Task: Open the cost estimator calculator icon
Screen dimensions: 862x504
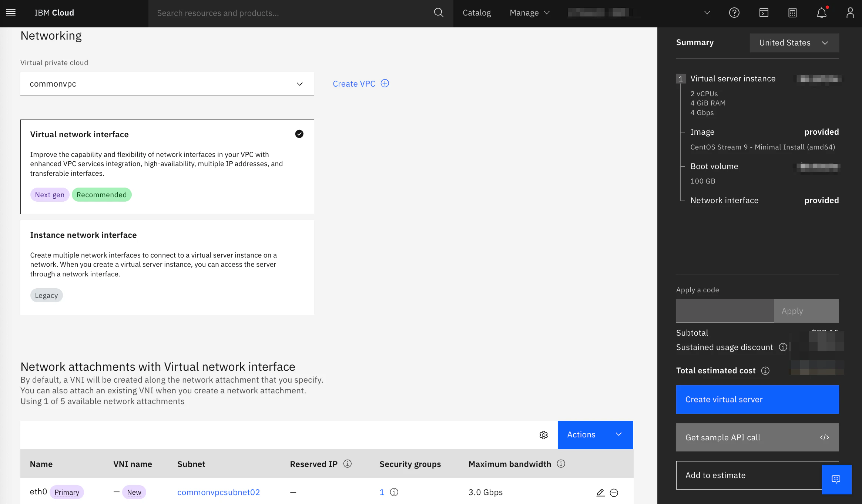Action: tap(792, 13)
